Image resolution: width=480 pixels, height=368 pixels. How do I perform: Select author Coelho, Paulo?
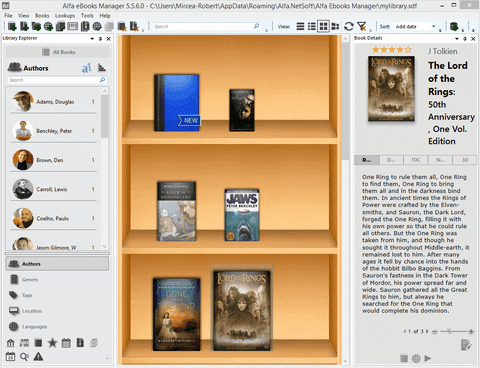pyautogui.click(x=53, y=218)
